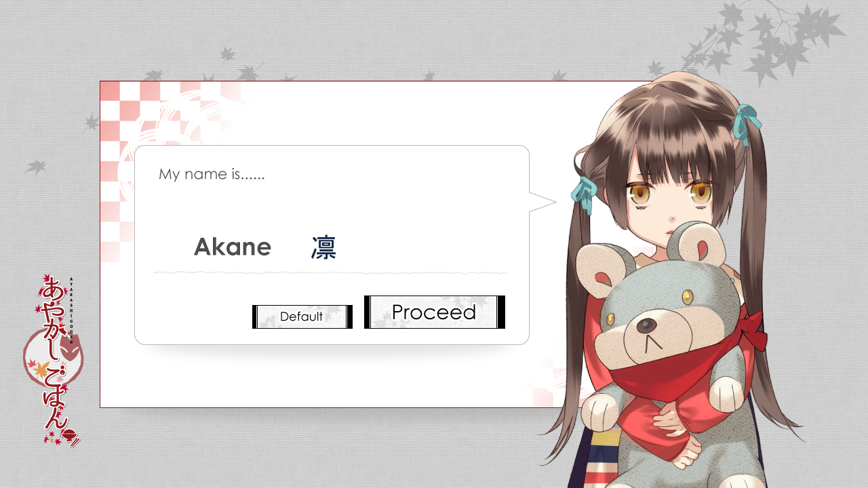Select the surname field showing Akane
Viewport: 868px width, 488px height.
[233, 247]
